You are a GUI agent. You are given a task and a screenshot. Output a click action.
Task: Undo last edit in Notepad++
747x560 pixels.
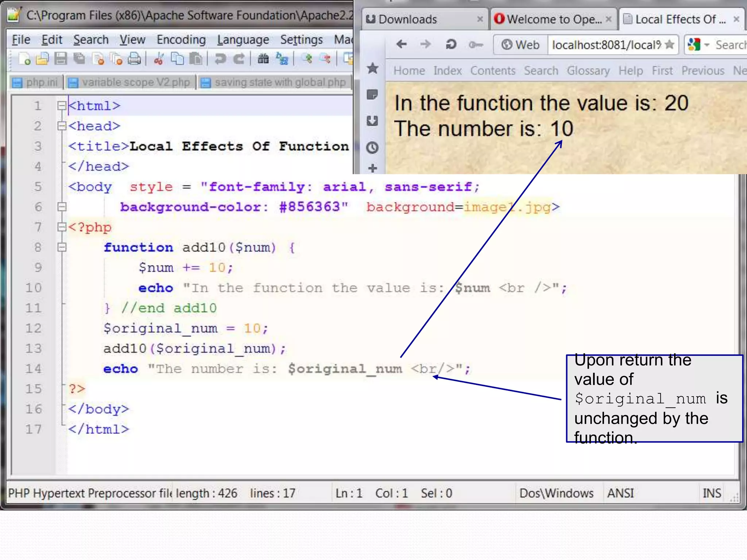(x=220, y=59)
